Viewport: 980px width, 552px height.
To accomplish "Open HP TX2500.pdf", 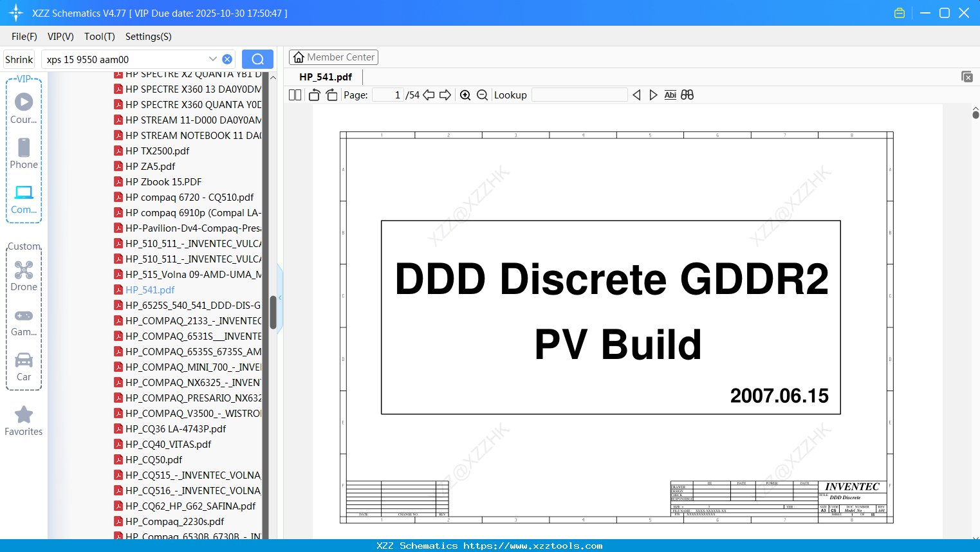I will pyautogui.click(x=152, y=151).
